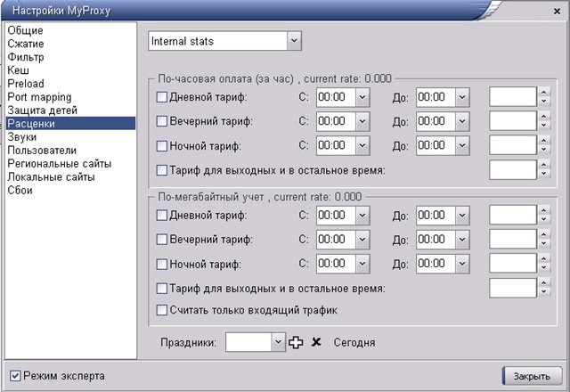
Task: Open per-megabyte Ночной тариф start time dropdown
Action: (362, 264)
